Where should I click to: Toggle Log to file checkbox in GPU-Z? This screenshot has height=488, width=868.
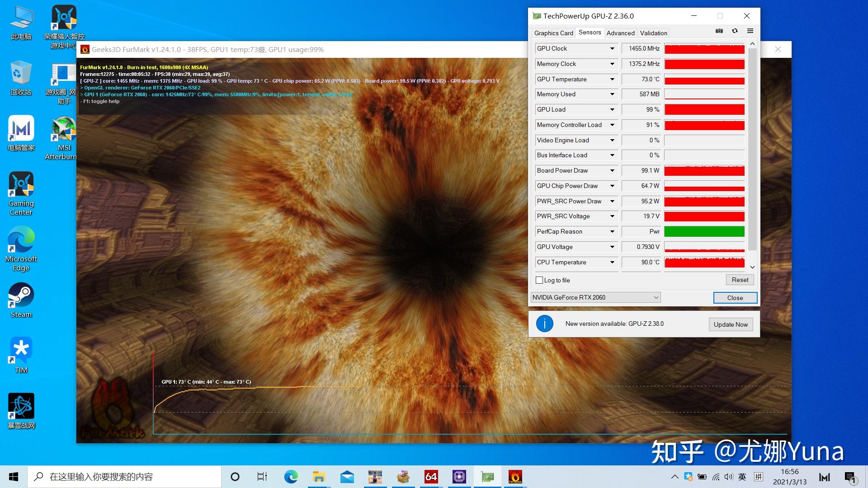coord(538,279)
